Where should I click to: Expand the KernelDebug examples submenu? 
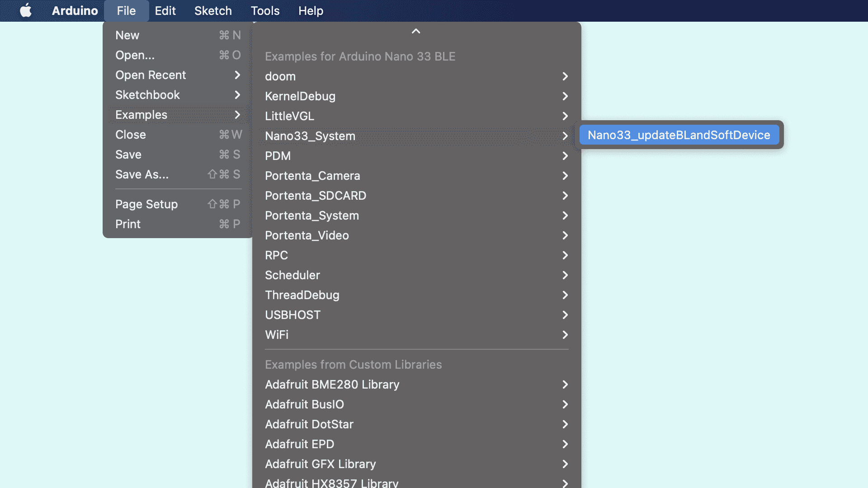click(x=416, y=96)
